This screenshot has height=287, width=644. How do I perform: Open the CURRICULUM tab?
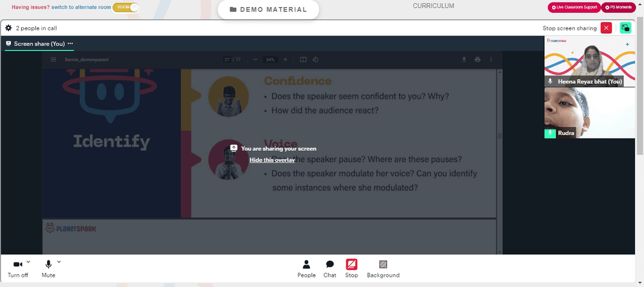coord(433,6)
